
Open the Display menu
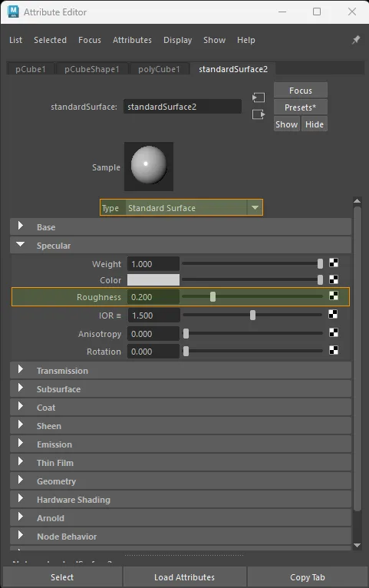point(177,40)
